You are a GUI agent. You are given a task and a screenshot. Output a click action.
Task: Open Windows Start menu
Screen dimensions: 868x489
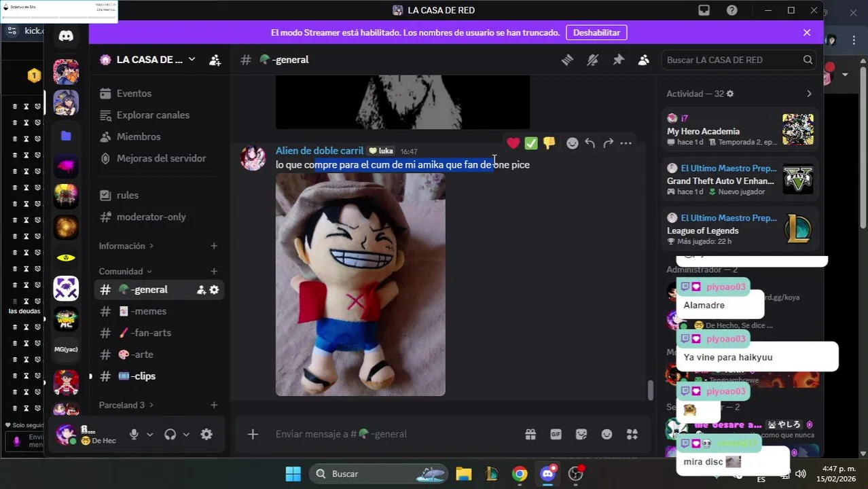tap(293, 474)
